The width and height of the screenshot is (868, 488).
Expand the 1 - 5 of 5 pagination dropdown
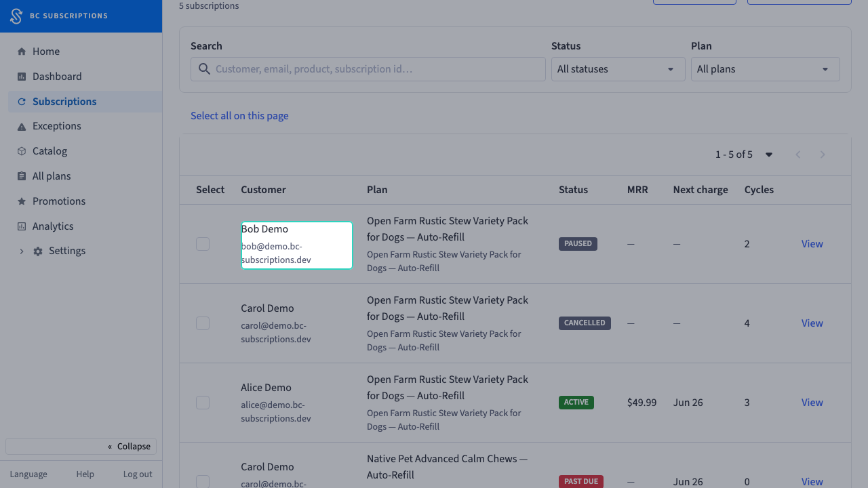(769, 155)
